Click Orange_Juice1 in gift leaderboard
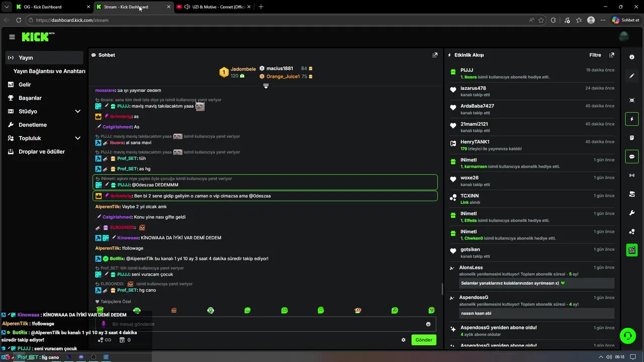Screen dimensions: 644x362 tap(283, 76)
